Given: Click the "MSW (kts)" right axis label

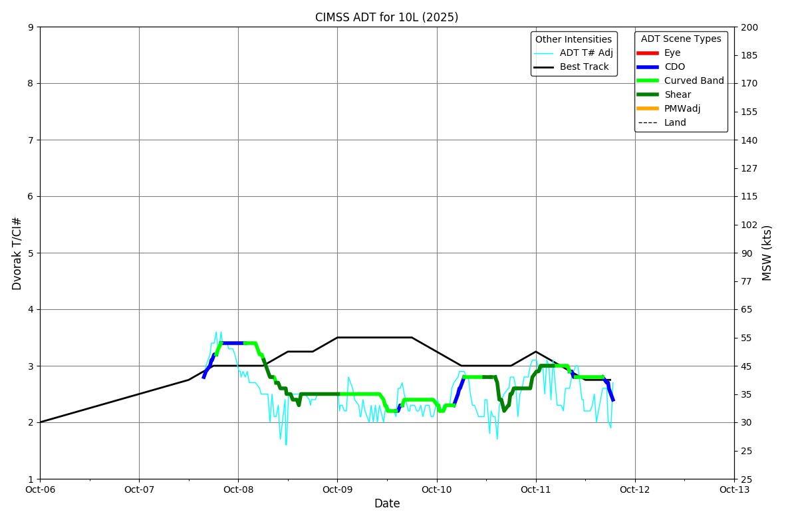Looking at the screenshot, I should pyautogui.click(x=767, y=253).
